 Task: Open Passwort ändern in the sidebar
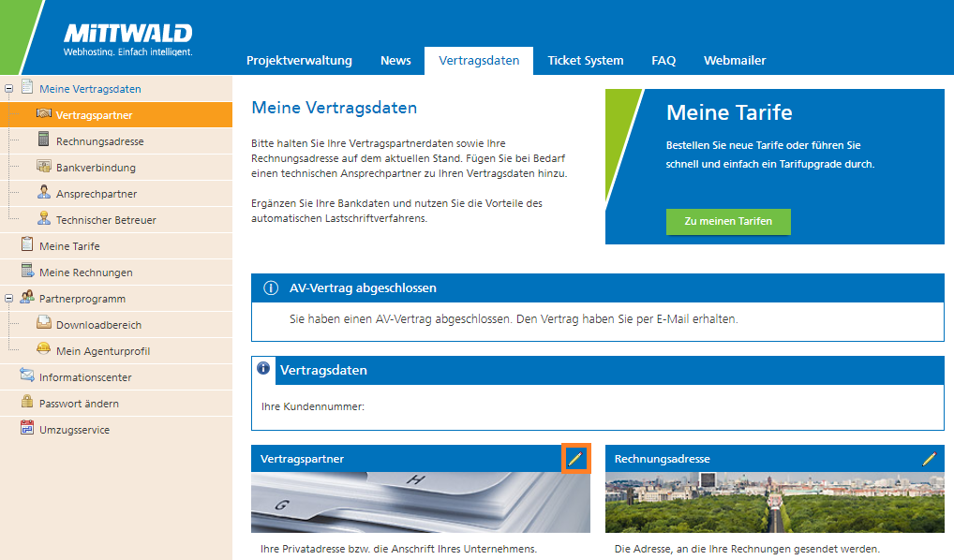[x=79, y=403]
